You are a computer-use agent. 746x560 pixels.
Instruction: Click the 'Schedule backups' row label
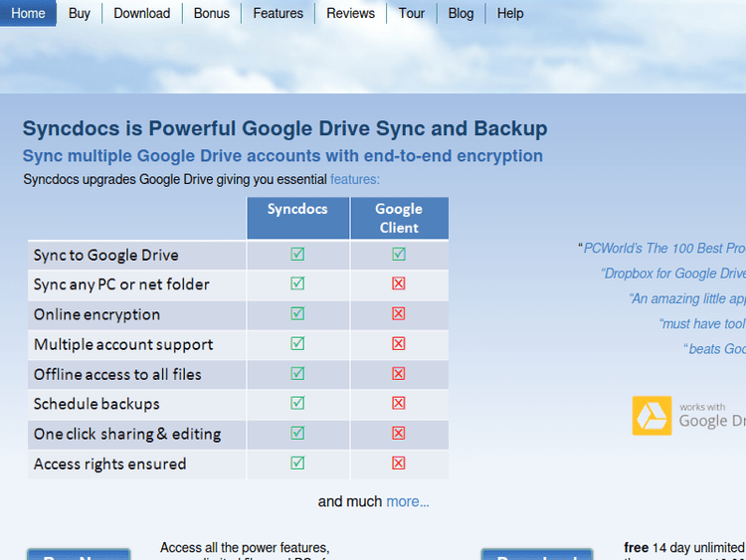96,404
